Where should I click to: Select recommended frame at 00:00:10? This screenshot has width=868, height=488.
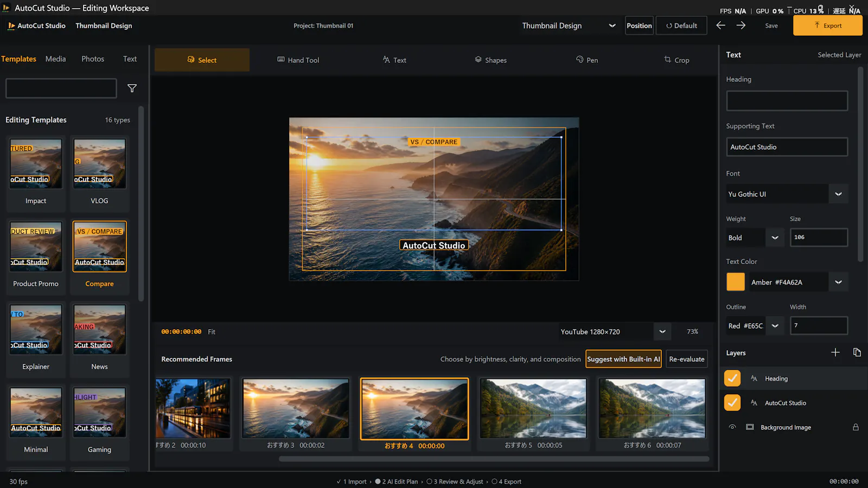pyautogui.click(x=193, y=408)
